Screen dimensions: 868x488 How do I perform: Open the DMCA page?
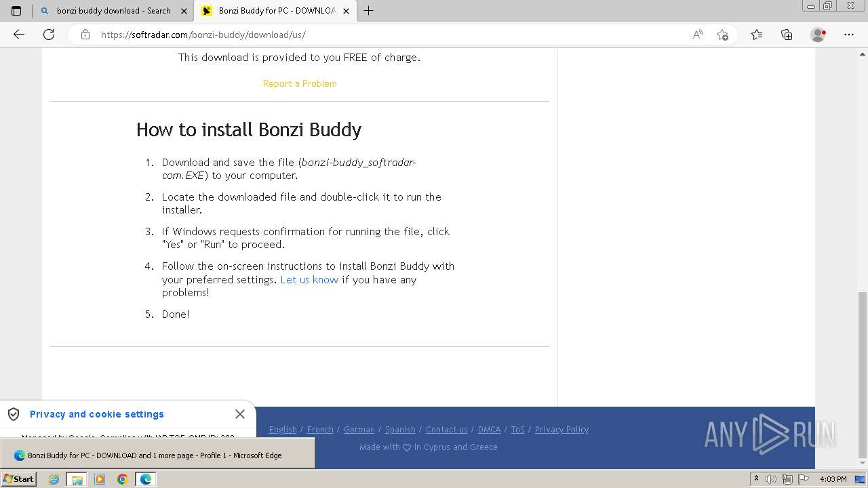point(489,429)
